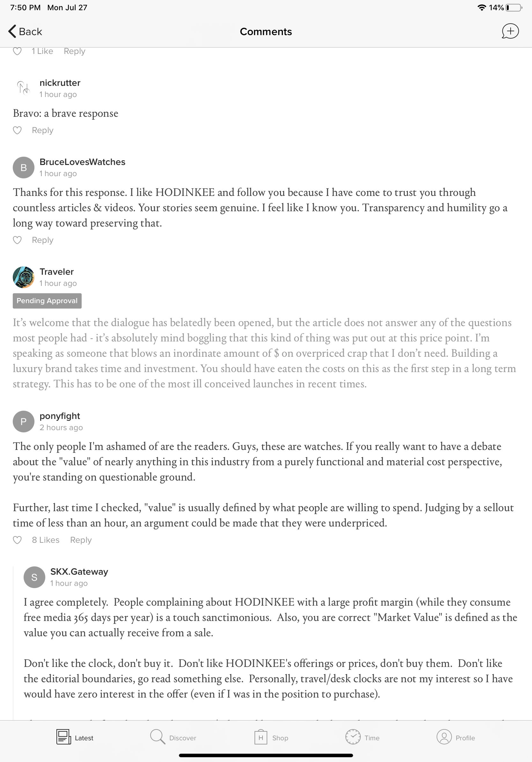
Task: Switch to the Discover tab
Action: pyautogui.click(x=173, y=737)
